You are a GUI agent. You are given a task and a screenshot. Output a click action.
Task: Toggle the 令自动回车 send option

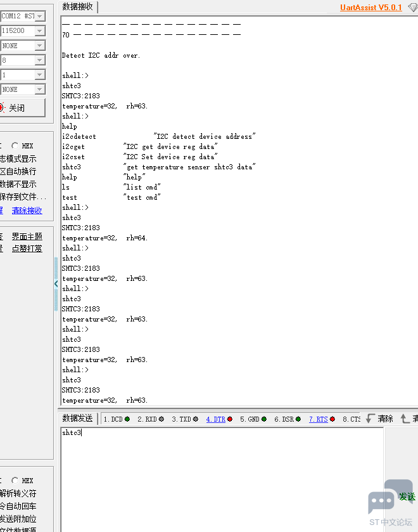[18, 506]
